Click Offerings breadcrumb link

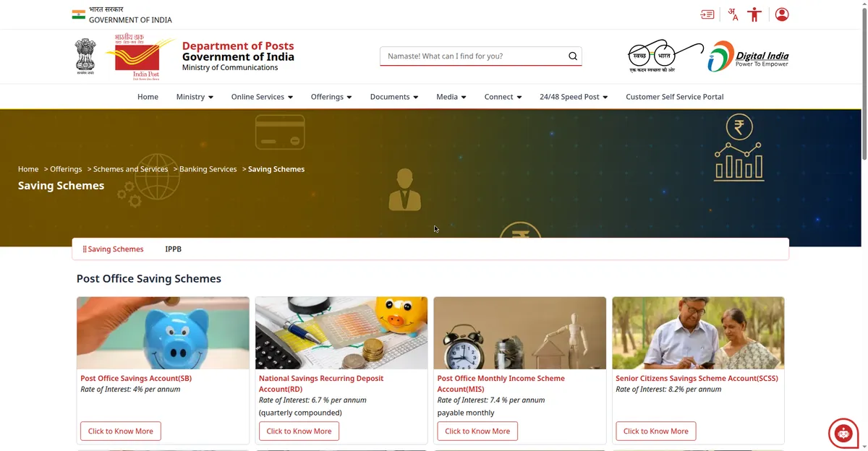point(66,169)
